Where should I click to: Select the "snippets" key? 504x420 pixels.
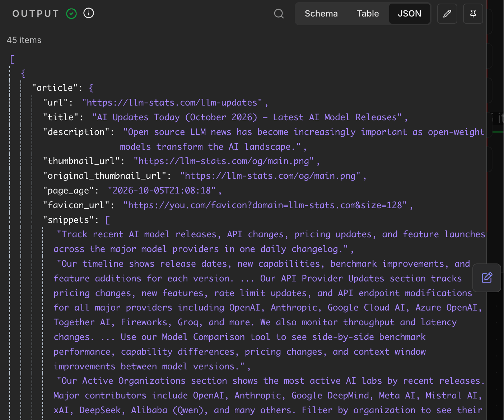click(x=68, y=220)
